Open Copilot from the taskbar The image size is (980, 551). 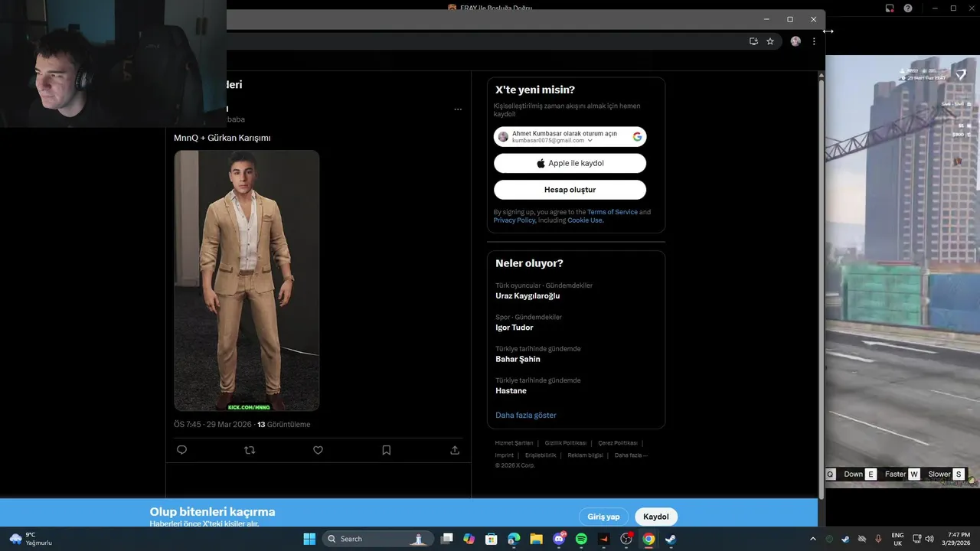tap(469, 539)
